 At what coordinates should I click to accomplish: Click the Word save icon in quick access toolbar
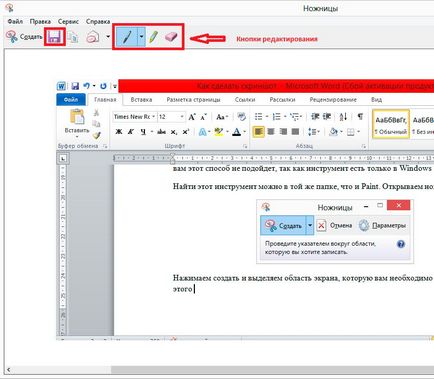tap(75, 86)
